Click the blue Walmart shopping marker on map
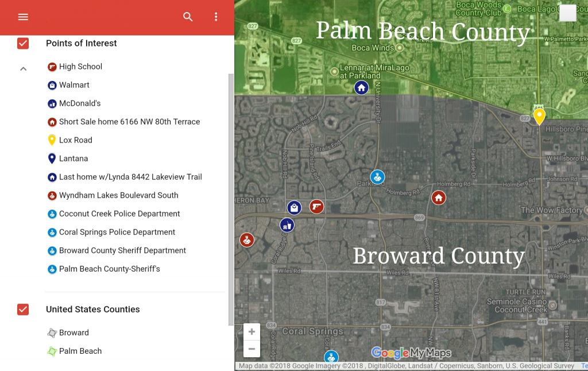 [x=294, y=207]
